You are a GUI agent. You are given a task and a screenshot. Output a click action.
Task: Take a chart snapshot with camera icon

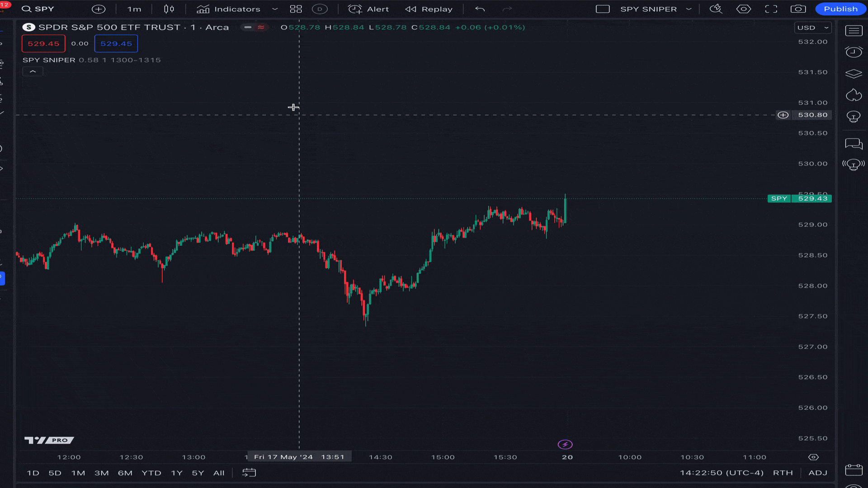pos(798,9)
